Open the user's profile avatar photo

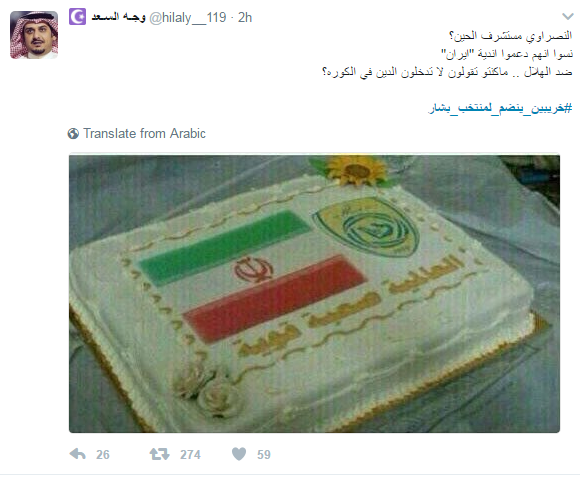[x=34, y=35]
